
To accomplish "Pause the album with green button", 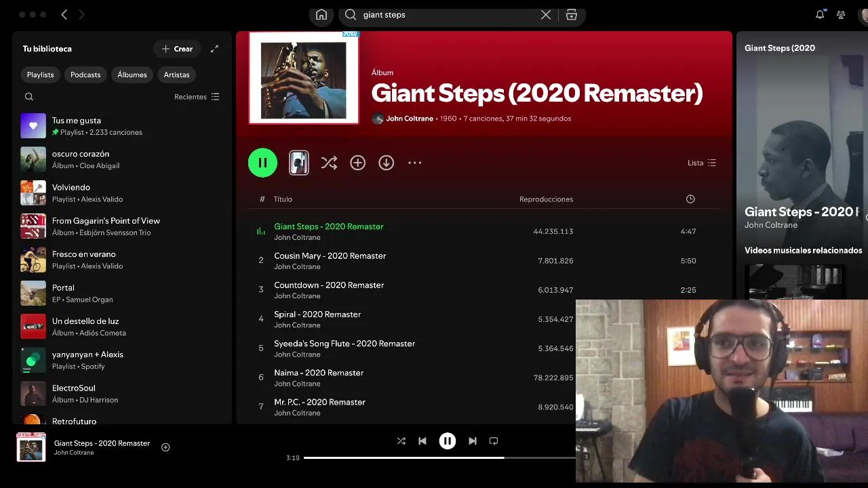I will (262, 163).
